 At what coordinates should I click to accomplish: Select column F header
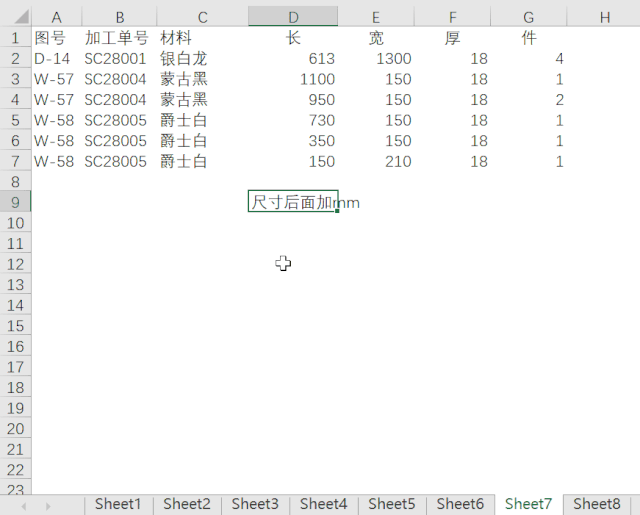click(452, 17)
